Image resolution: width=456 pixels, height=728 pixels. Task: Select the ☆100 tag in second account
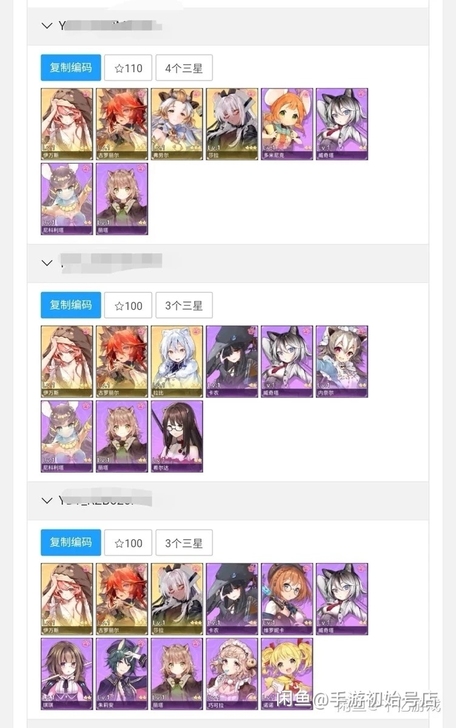pyautogui.click(x=128, y=305)
